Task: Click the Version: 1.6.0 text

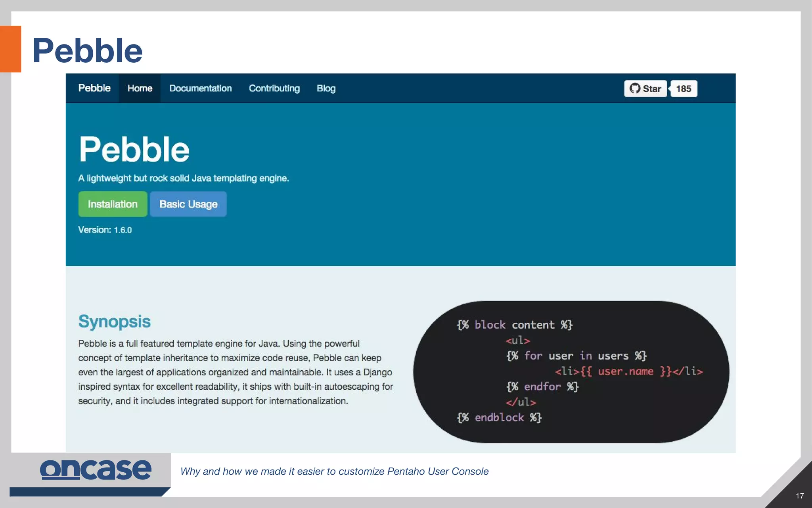Action: 105,230
